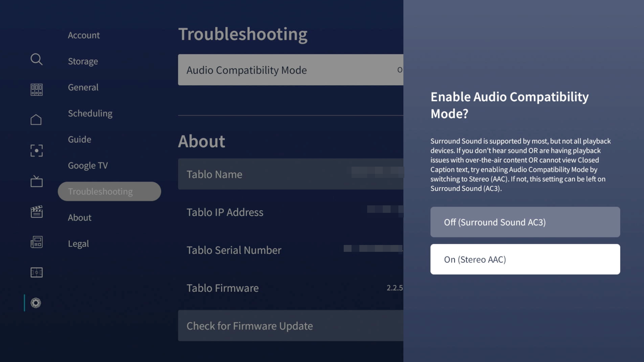
Task: Open the Live TV icon
Action: click(36, 181)
